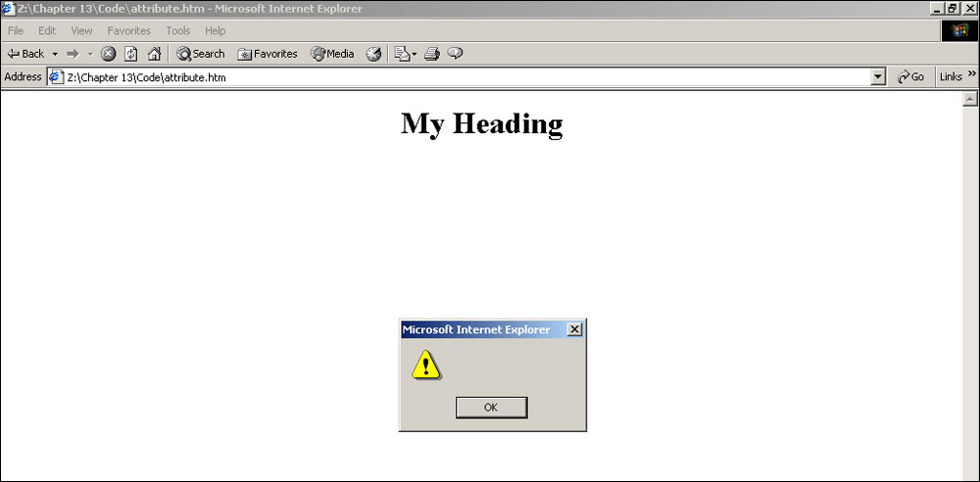Click the Stop loading toolbar icon

108,54
